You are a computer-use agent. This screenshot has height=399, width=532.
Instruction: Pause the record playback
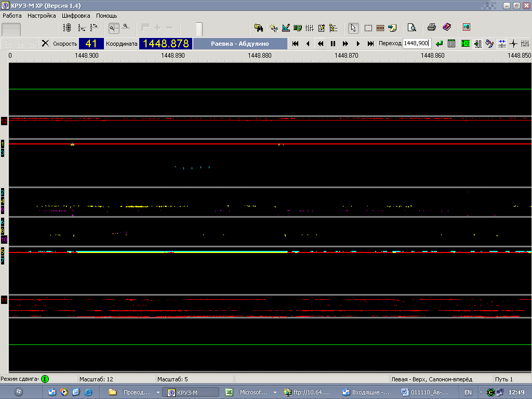point(333,44)
